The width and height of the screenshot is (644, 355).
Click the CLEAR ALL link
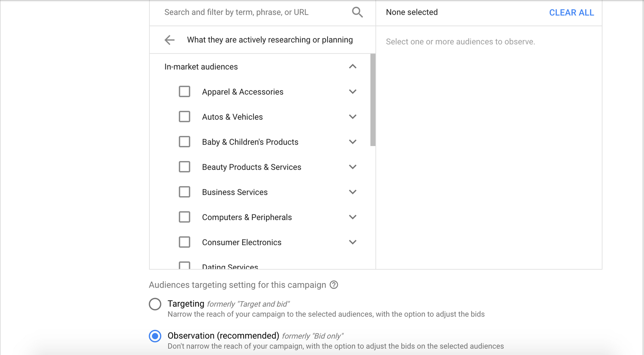coord(571,13)
